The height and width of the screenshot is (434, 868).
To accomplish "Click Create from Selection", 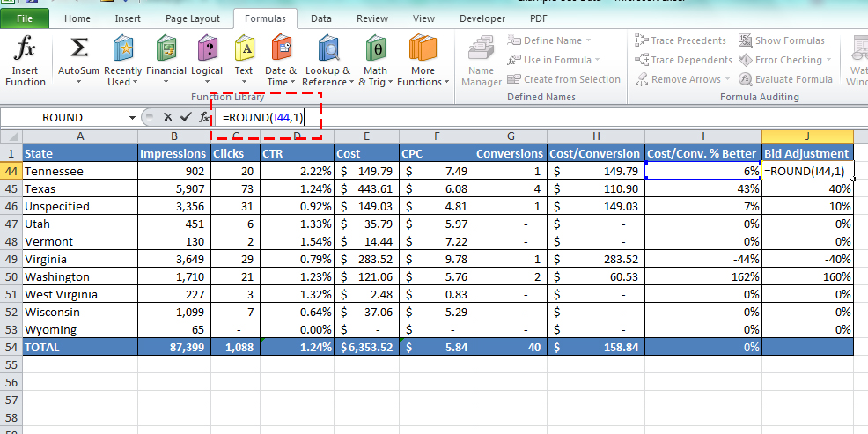I will point(563,79).
